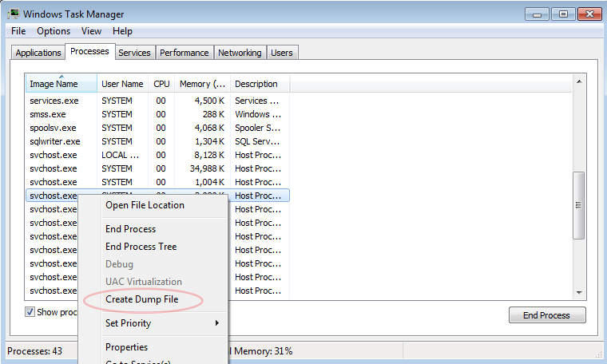Viewport: 607px width, 364px height.
Task: Switch to the Services tab
Action: 134,53
